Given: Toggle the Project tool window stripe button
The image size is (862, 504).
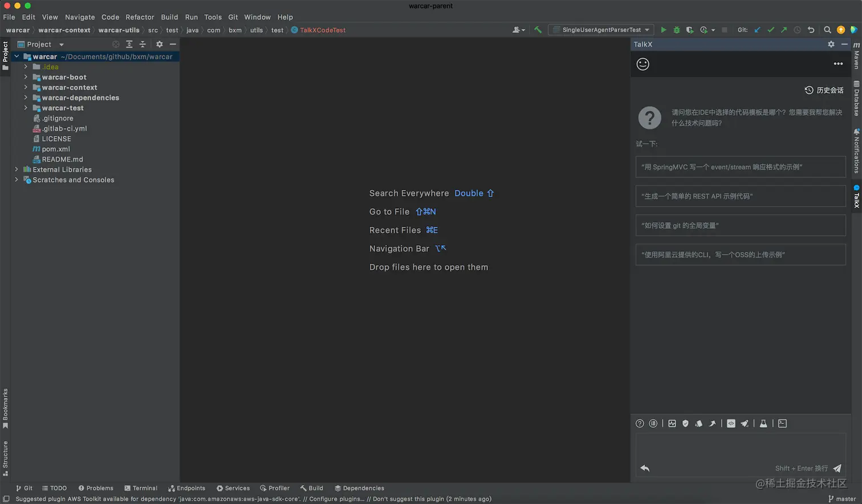Looking at the screenshot, I should pyautogui.click(x=5, y=55).
